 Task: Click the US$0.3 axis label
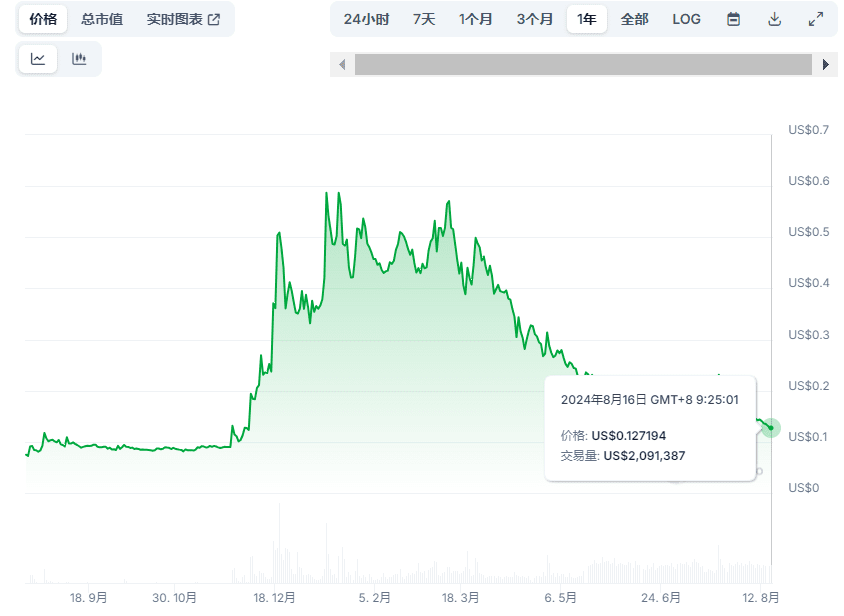(x=808, y=335)
